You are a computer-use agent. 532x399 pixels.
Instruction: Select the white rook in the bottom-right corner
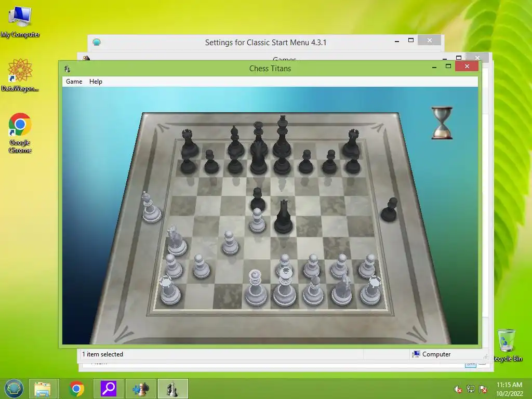click(x=370, y=290)
